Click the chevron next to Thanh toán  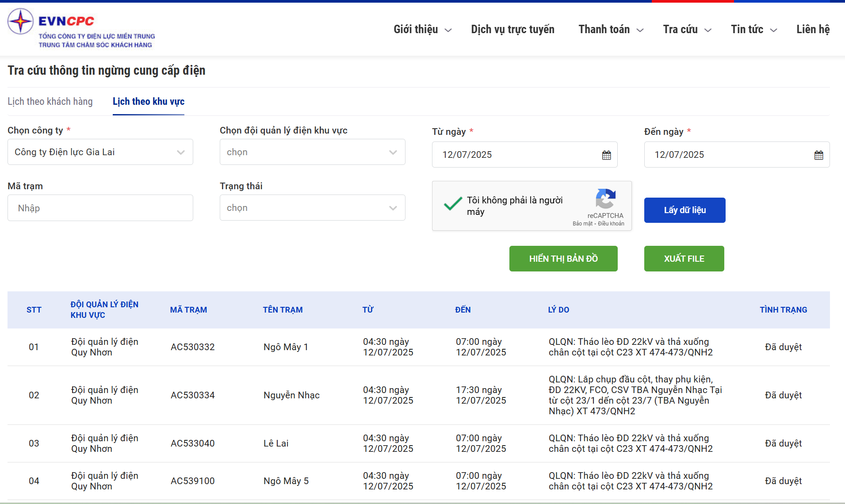click(x=640, y=30)
